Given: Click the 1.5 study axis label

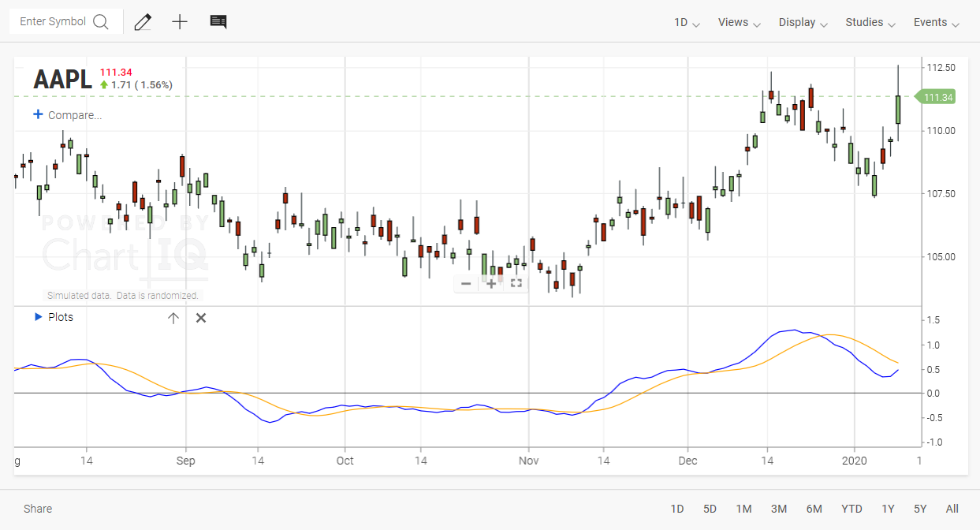Looking at the screenshot, I should 933,320.
